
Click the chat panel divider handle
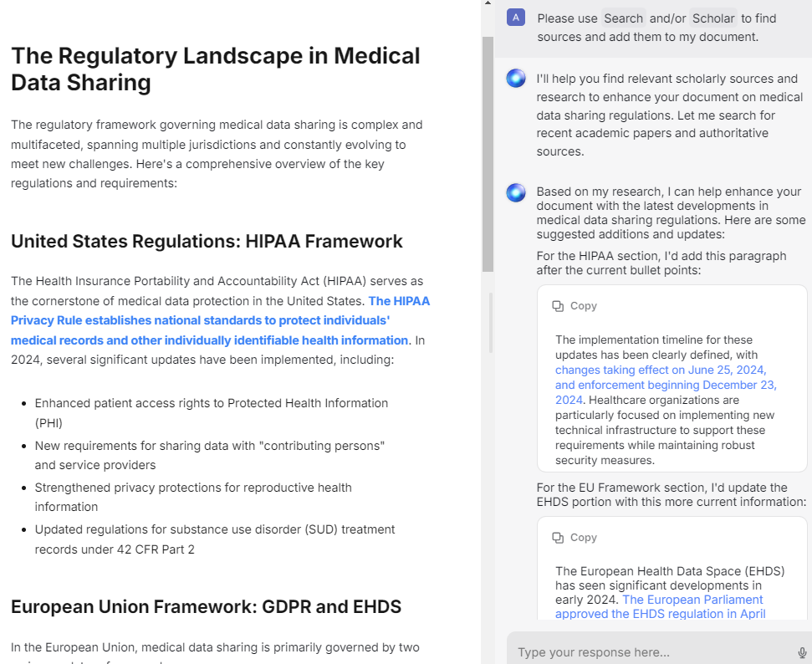(x=491, y=323)
